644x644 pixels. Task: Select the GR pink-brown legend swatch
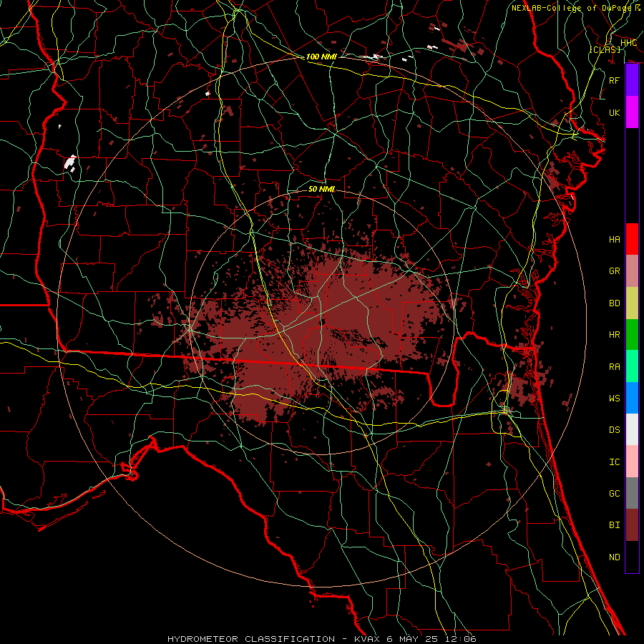click(632, 270)
